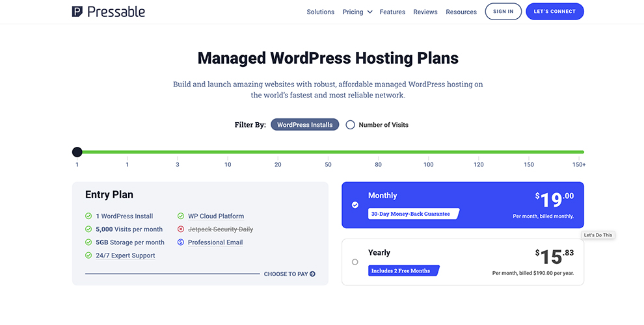Click the slider label 80
The image size is (644, 325).
[378, 164]
